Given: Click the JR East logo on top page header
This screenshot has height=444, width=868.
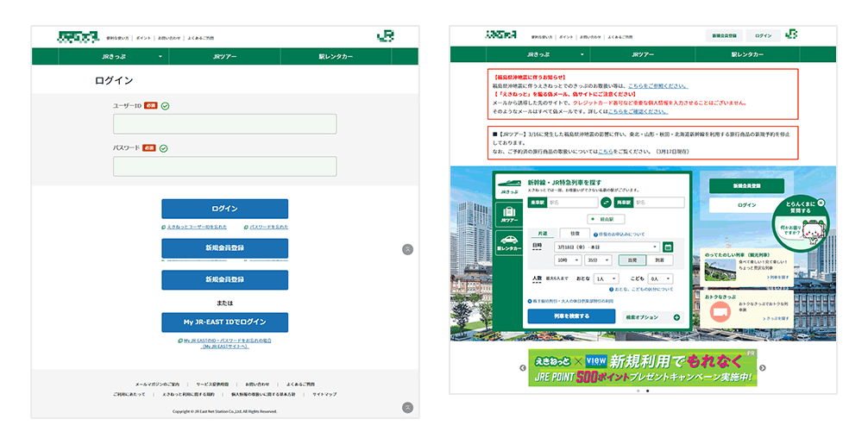Looking at the screenshot, I should 791,34.
